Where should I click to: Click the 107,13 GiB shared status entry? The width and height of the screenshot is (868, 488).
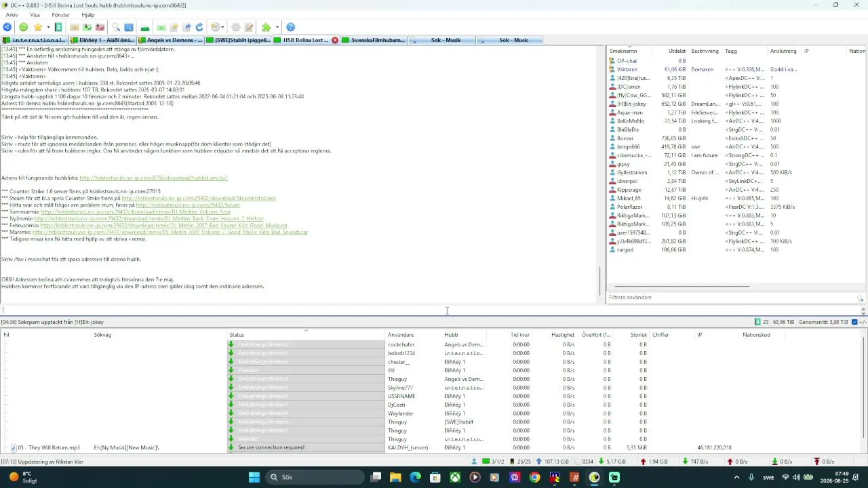(x=554, y=462)
